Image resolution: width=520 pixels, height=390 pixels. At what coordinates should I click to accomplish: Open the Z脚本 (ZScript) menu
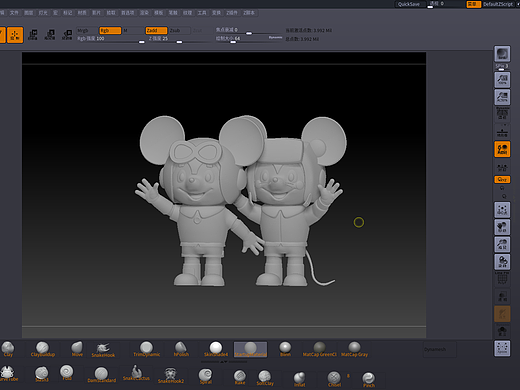(x=249, y=13)
